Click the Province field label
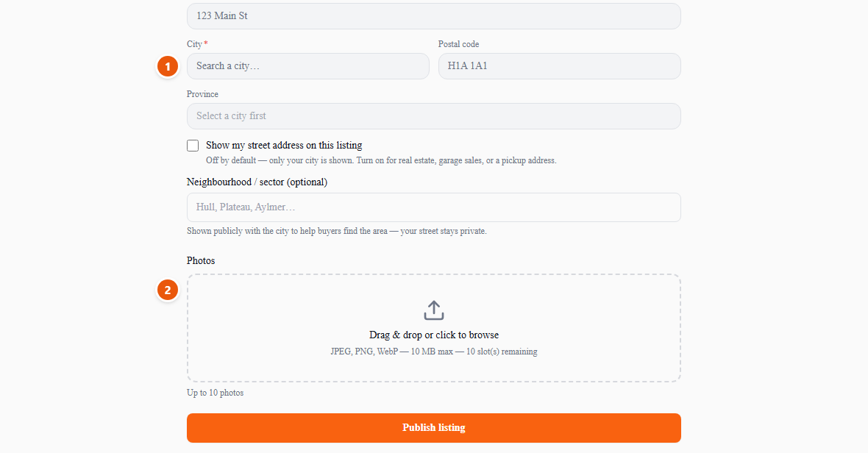868x453 pixels. (202, 94)
